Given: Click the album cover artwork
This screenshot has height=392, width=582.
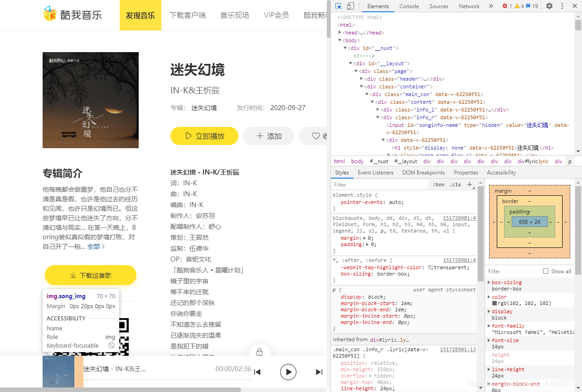Looking at the screenshot, I should [91, 100].
